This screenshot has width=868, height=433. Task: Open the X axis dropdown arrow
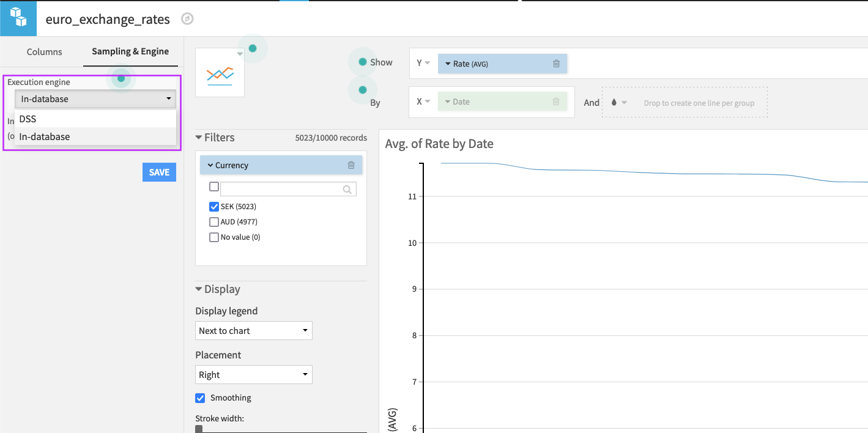[428, 102]
